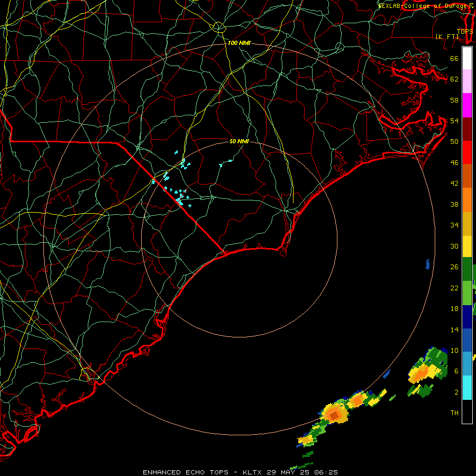Click the legend value "22"
476x476 pixels.
[454, 288]
